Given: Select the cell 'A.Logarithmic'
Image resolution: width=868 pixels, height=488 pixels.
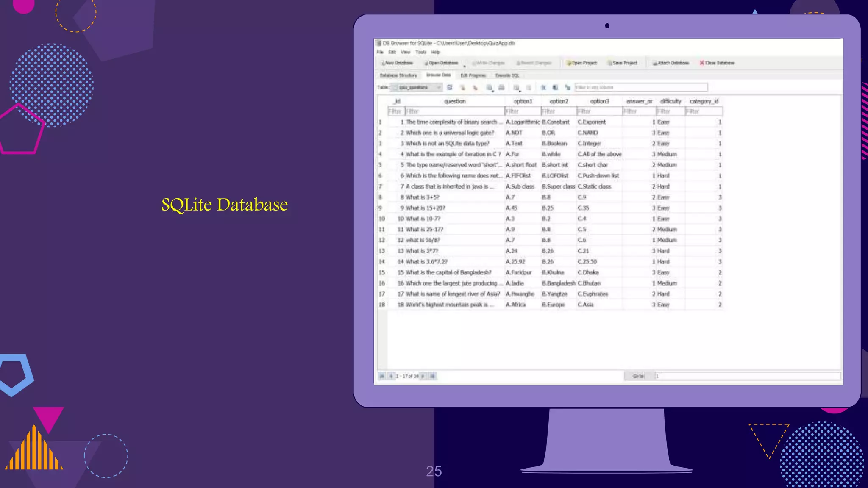Looking at the screenshot, I should tap(523, 122).
